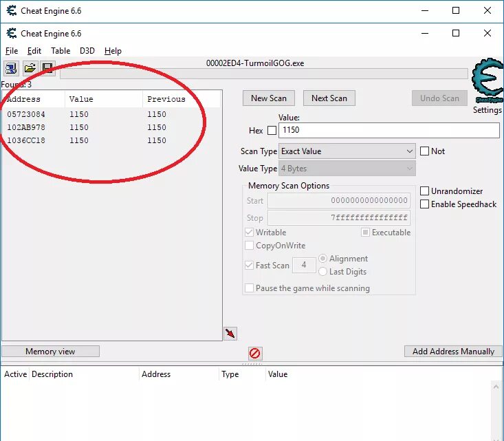
Task: Check Pause the game while scanning
Action: (249, 288)
